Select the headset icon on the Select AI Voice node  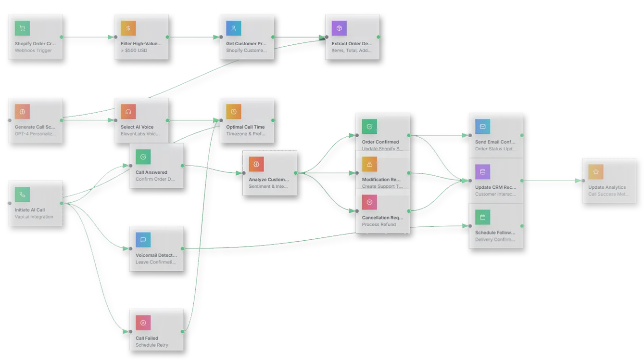click(127, 111)
